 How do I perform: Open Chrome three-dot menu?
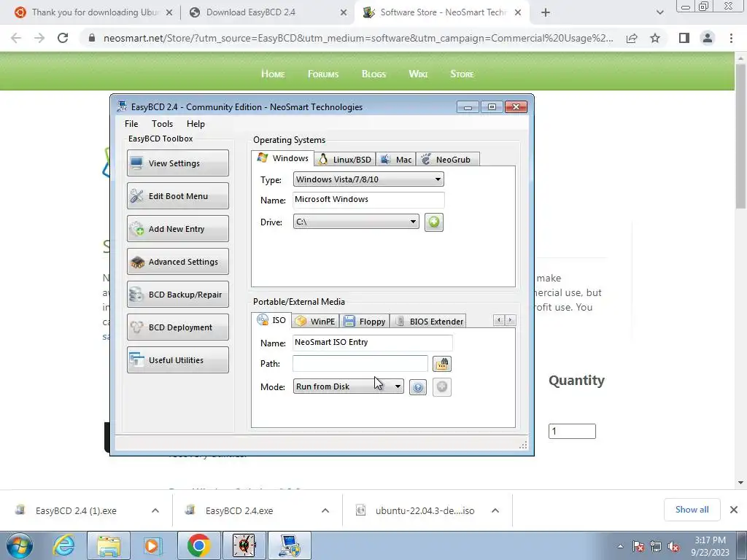click(x=731, y=38)
